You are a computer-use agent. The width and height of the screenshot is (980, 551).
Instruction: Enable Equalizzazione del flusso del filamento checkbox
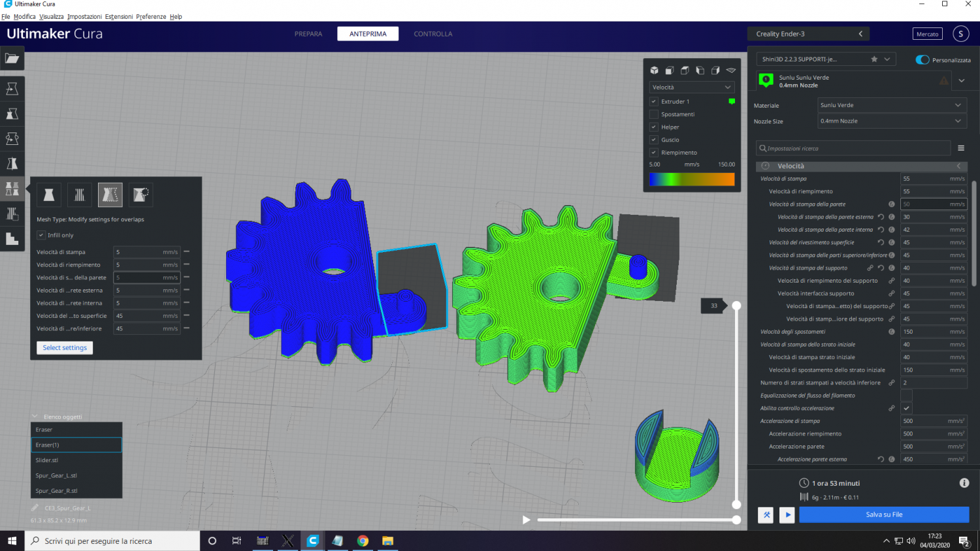click(x=906, y=396)
